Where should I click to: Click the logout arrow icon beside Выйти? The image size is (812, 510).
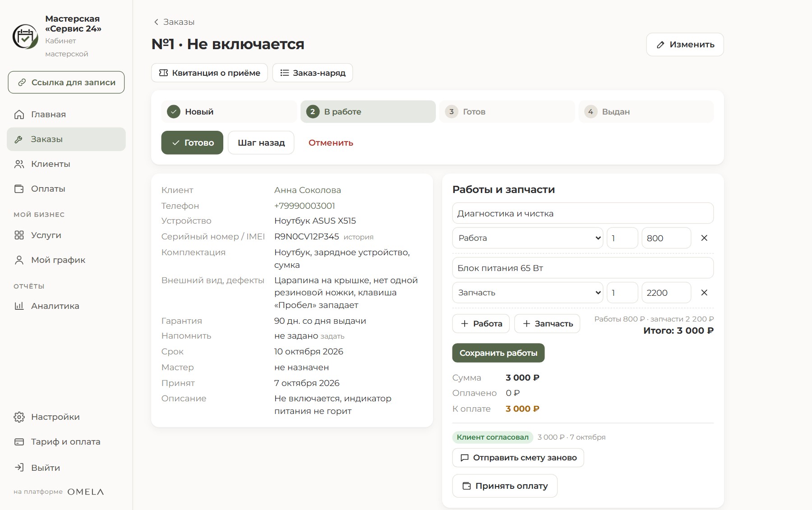tap(19, 468)
